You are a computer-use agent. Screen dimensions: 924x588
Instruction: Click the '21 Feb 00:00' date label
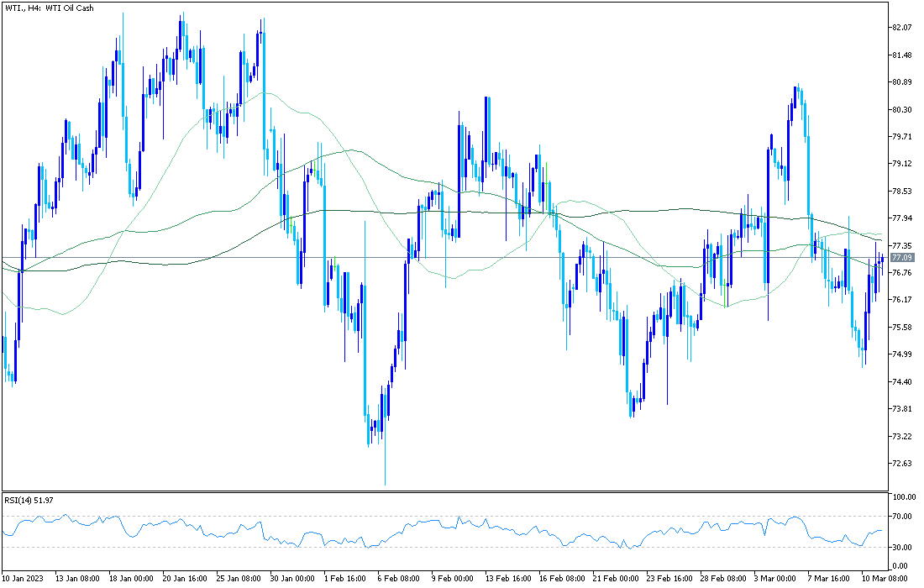point(615,579)
